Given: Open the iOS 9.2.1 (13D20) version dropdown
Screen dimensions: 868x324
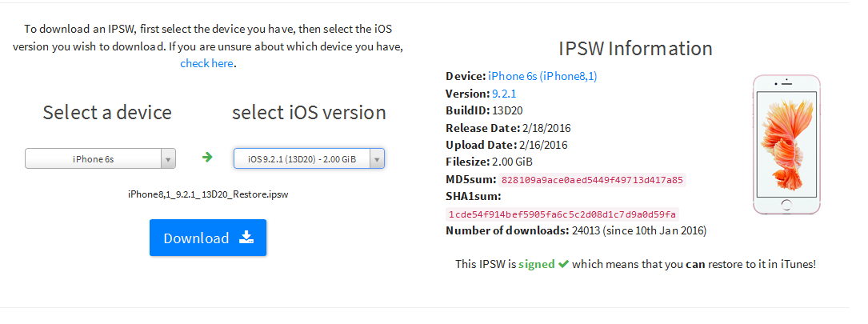Looking at the screenshot, I should click(309, 158).
